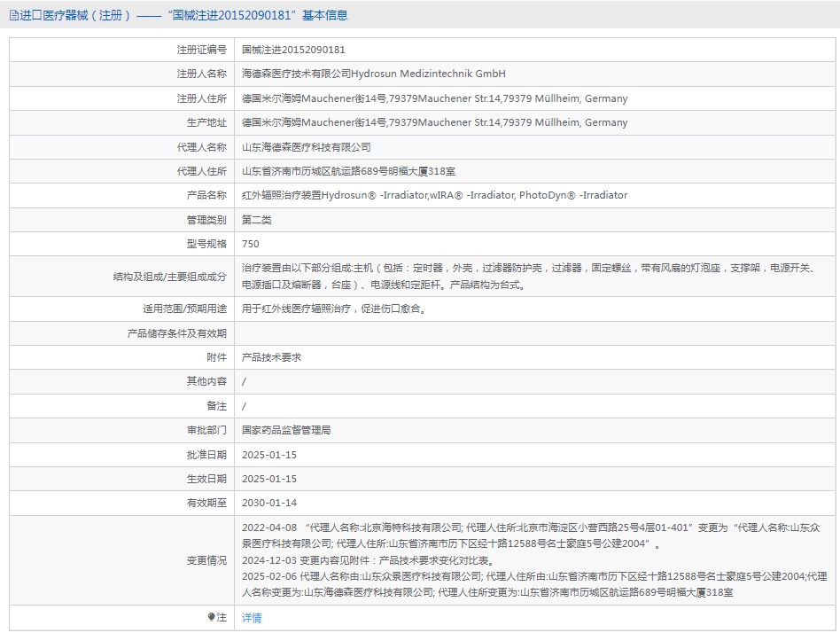The height and width of the screenshot is (633, 840).
Task: Select agent address 航运路689号明福大厦318室
Action: point(349,171)
